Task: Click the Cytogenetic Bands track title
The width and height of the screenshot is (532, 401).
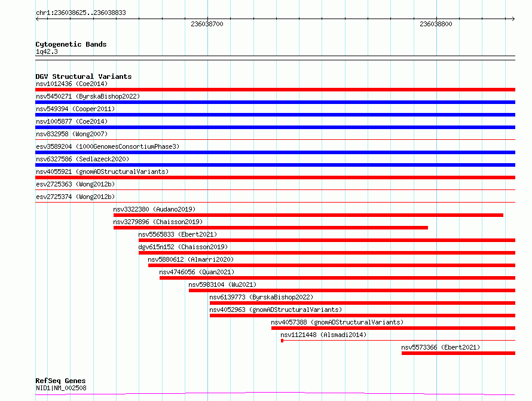Action: point(71,44)
